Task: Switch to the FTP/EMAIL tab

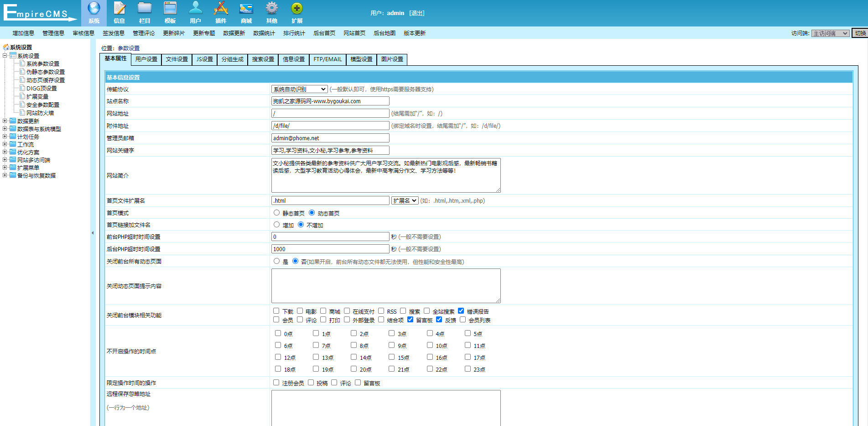Action: (x=327, y=59)
